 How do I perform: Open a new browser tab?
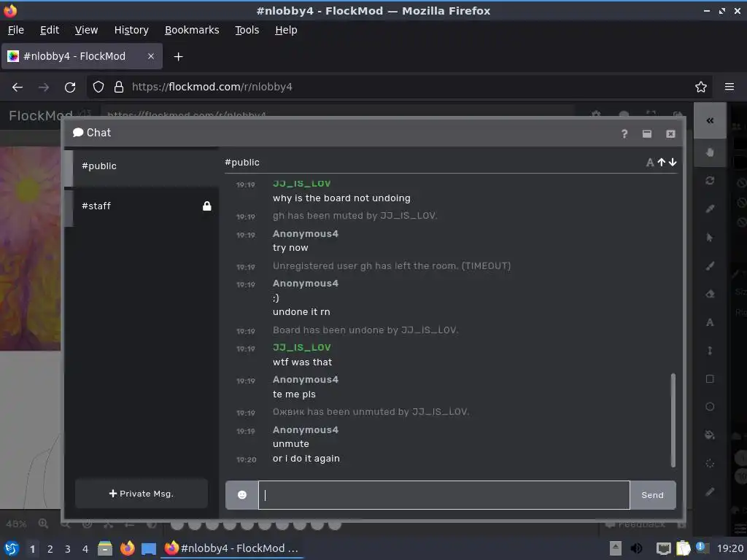click(x=178, y=57)
